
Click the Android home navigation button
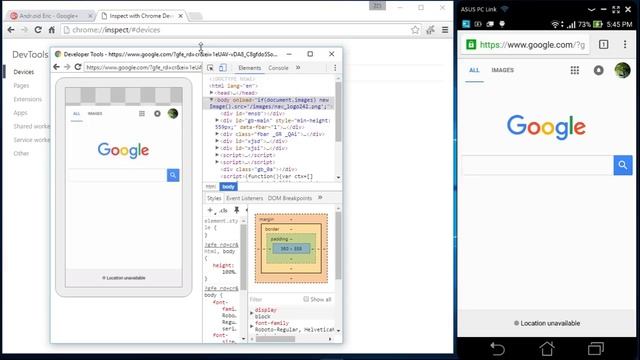click(547, 349)
